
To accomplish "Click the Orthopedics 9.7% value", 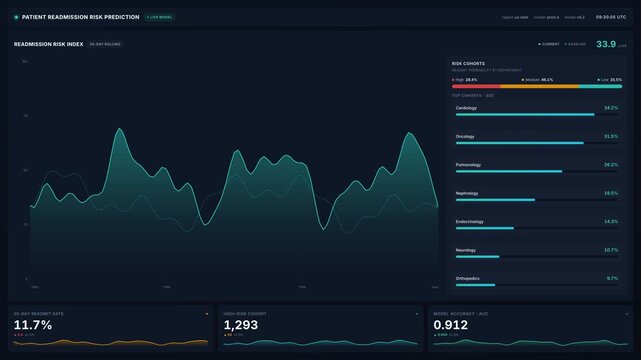I will (612, 278).
